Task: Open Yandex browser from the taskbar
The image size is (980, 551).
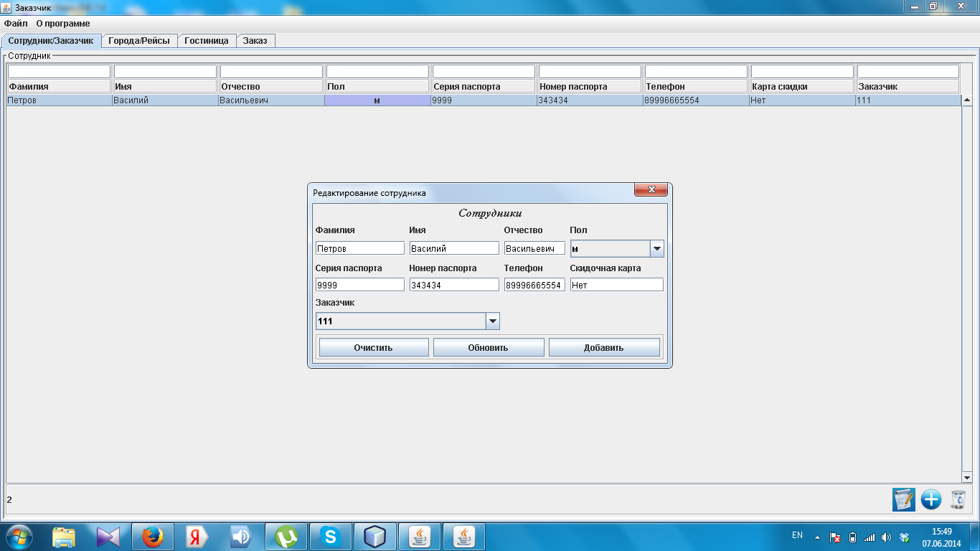Action: (197, 537)
